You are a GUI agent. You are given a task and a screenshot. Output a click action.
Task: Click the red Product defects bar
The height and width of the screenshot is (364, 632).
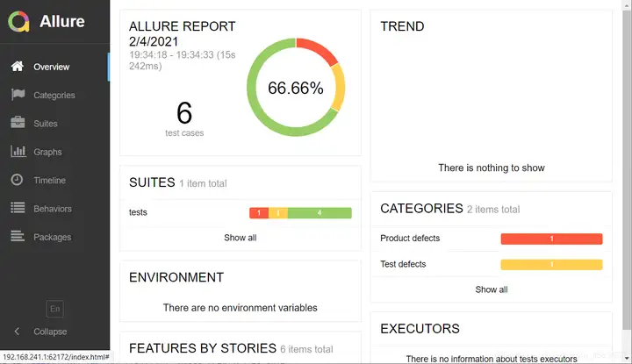click(551, 239)
